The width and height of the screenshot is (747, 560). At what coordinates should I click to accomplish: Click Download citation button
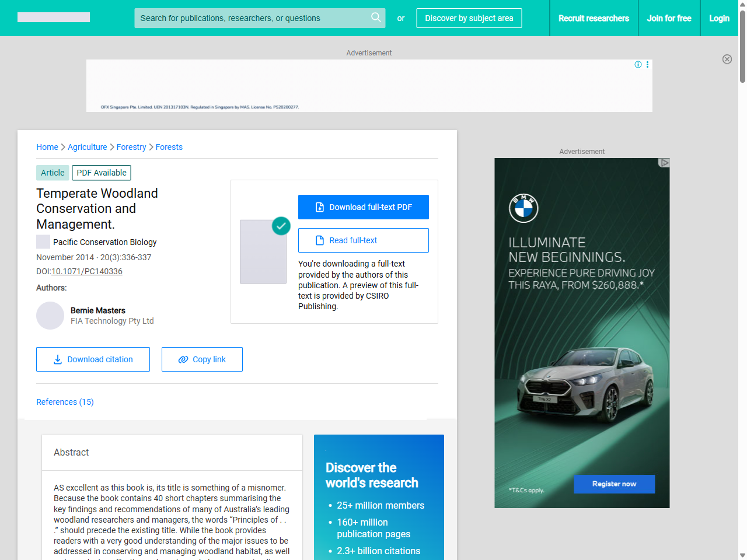pyautogui.click(x=93, y=359)
